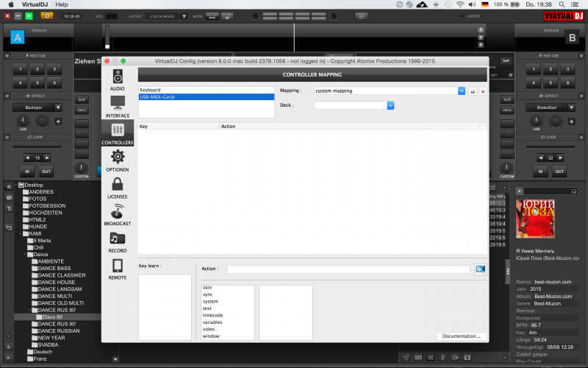The image size is (588, 368).
Task: Click the green plus button in VirtualDJ toolbar
Action: point(29,15)
